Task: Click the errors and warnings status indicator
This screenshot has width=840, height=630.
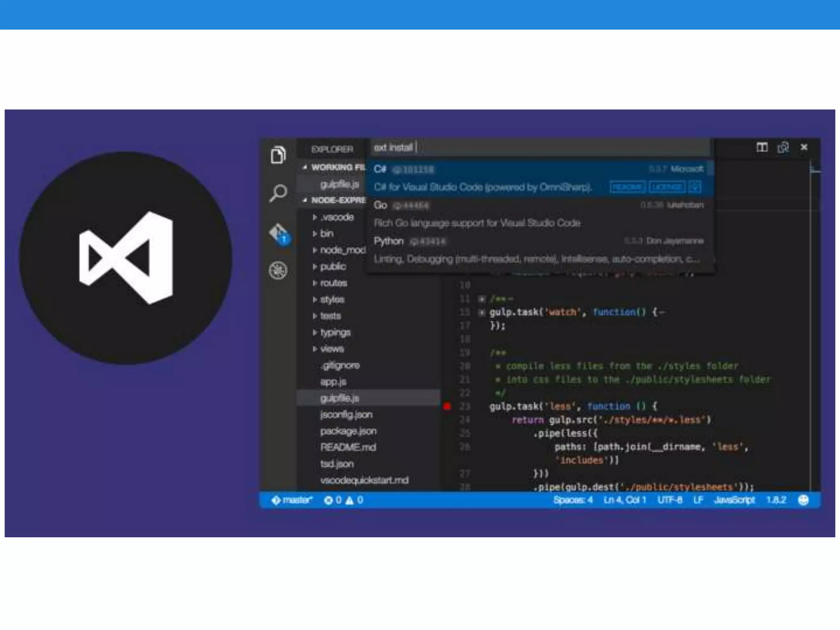Action: [343, 500]
